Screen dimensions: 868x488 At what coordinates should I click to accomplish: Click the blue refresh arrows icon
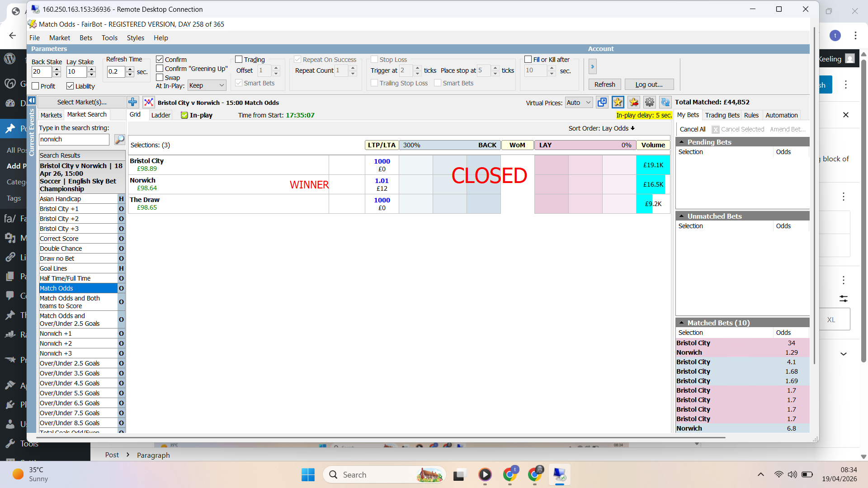[x=665, y=103]
